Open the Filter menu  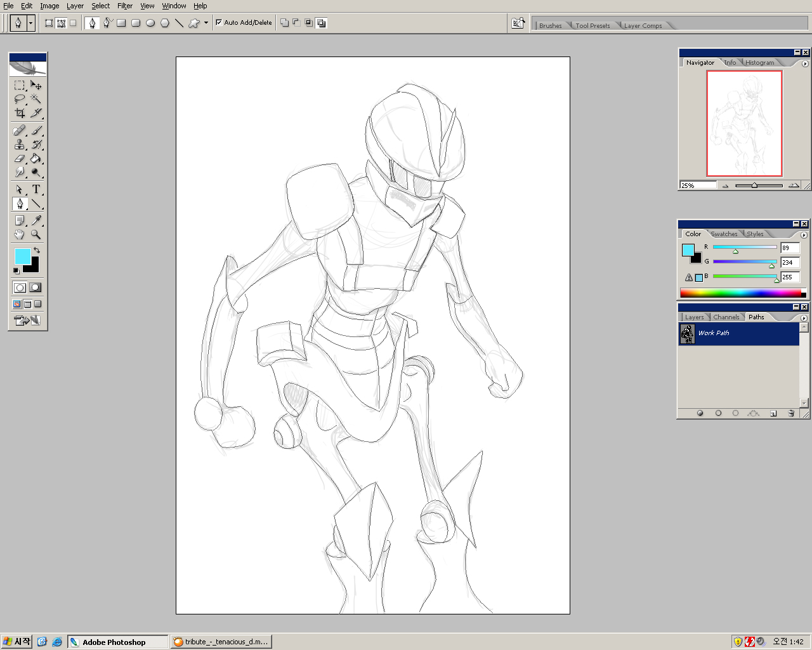tap(125, 6)
